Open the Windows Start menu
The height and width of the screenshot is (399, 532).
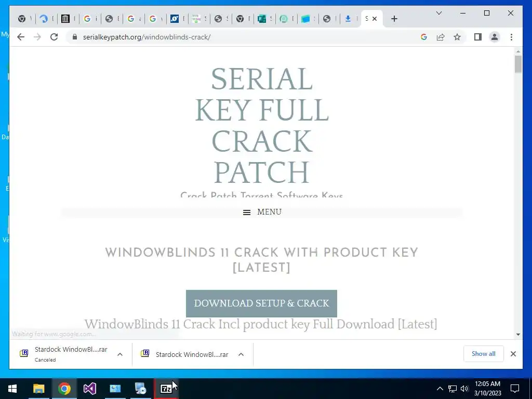pyautogui.click(x=12, y=389)
